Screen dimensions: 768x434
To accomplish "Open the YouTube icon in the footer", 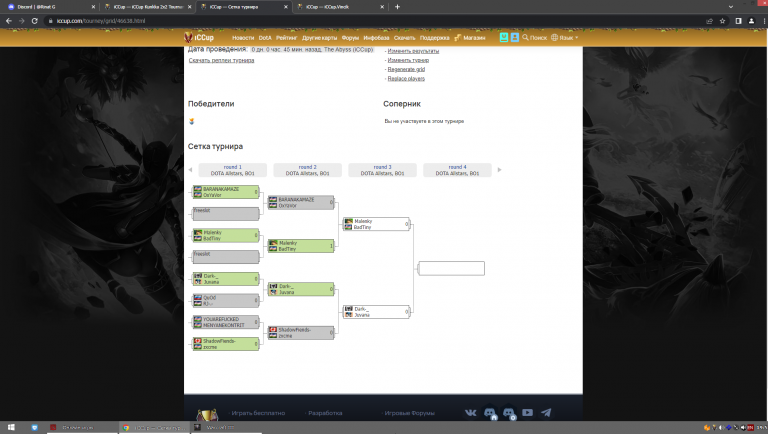I will click(527, 412).
